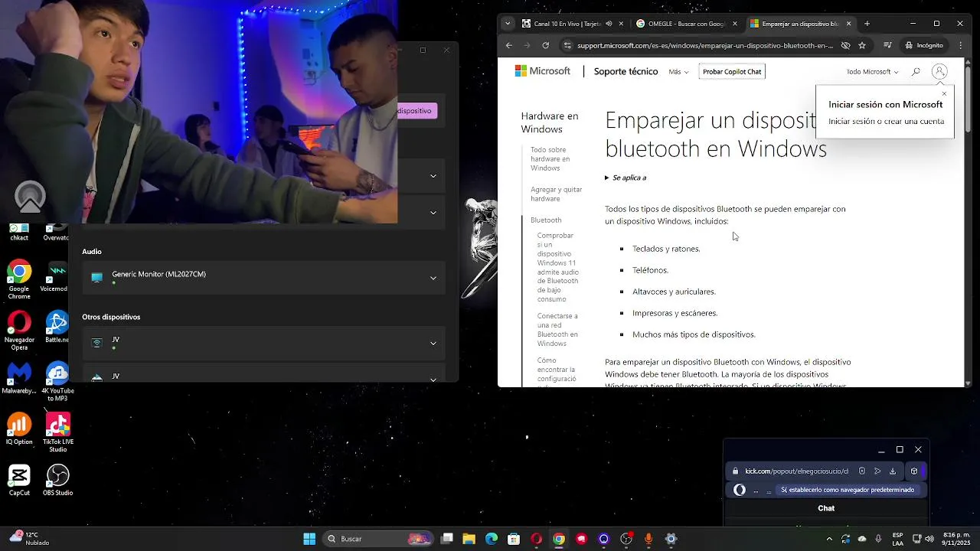Open the Windows Start menu
The height and width of the screenshot is (551, 980).
click(309, 539)
